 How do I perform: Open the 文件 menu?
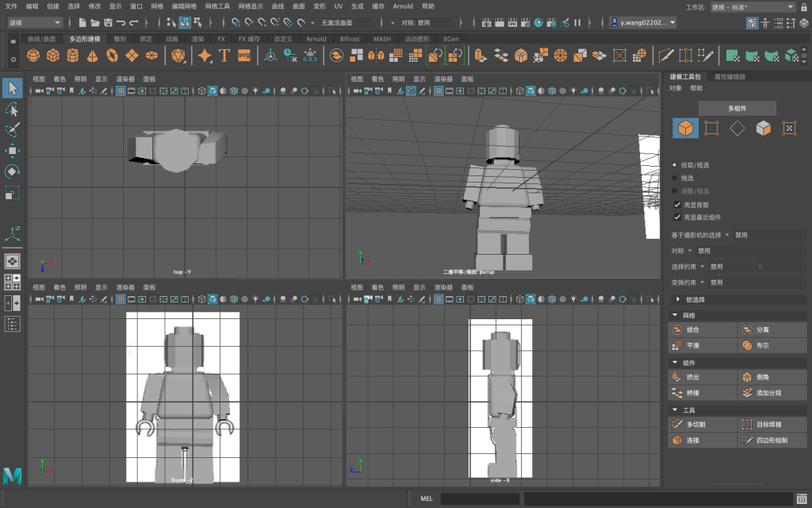pos(11,6)
